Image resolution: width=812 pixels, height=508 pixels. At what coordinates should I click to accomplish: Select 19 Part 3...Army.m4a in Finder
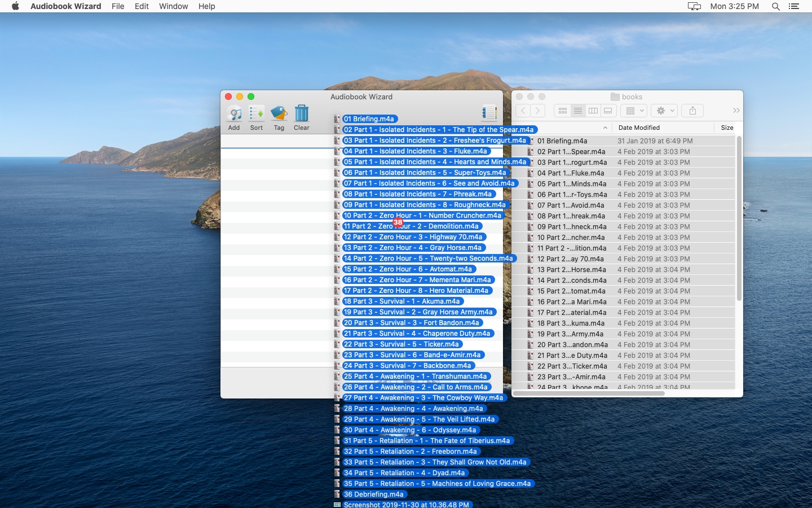(x=570, y=334)
